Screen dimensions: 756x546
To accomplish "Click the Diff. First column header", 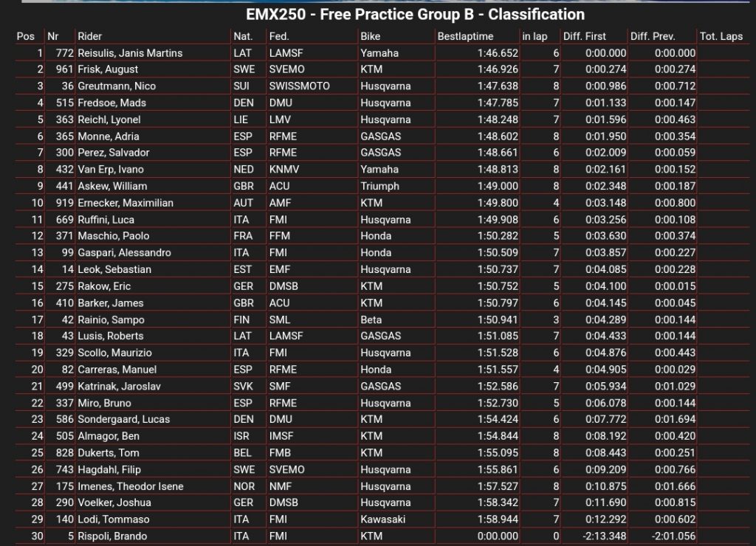I will (x=585, y=36).
